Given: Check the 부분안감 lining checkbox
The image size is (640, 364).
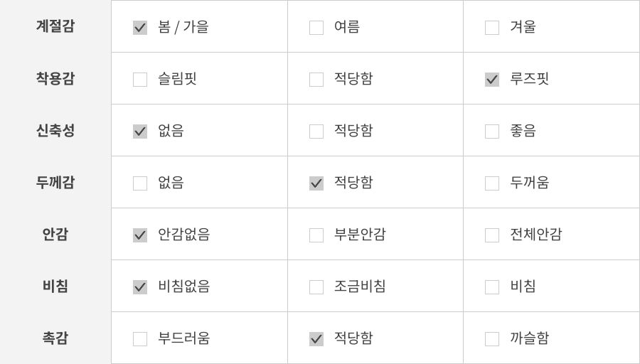Looking at the screenshot, I should click(316, 235).
